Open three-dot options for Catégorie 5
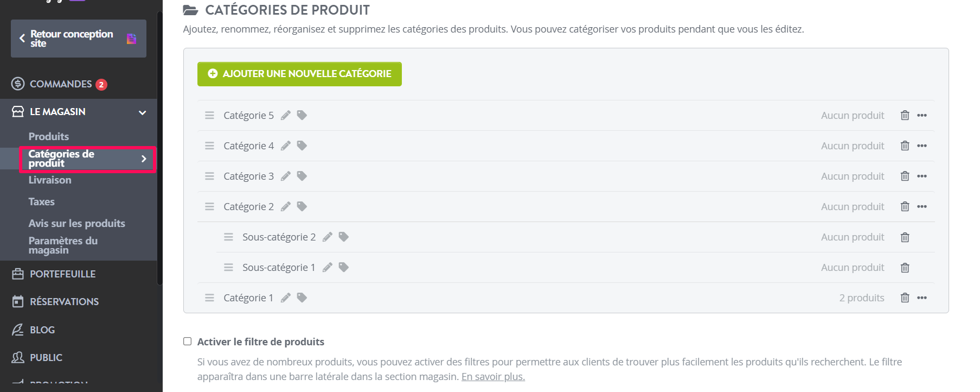This screenshot has width=980, height=392. click(x=922, y=115)
